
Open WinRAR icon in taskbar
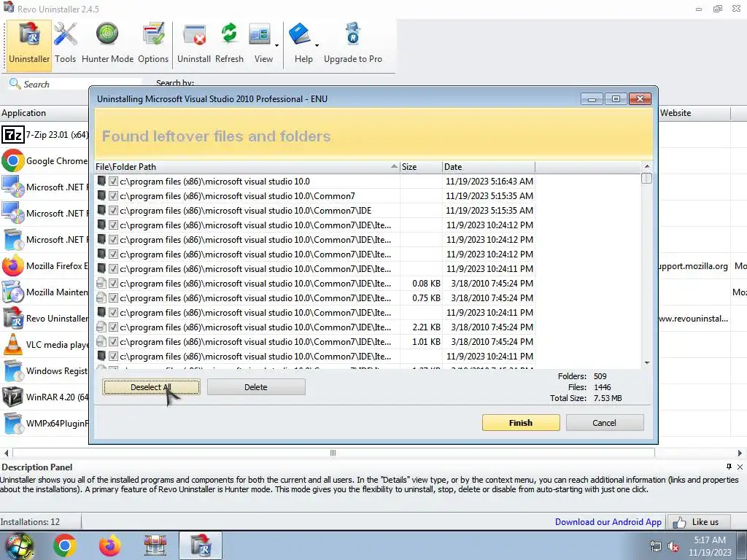pos(155,545)
